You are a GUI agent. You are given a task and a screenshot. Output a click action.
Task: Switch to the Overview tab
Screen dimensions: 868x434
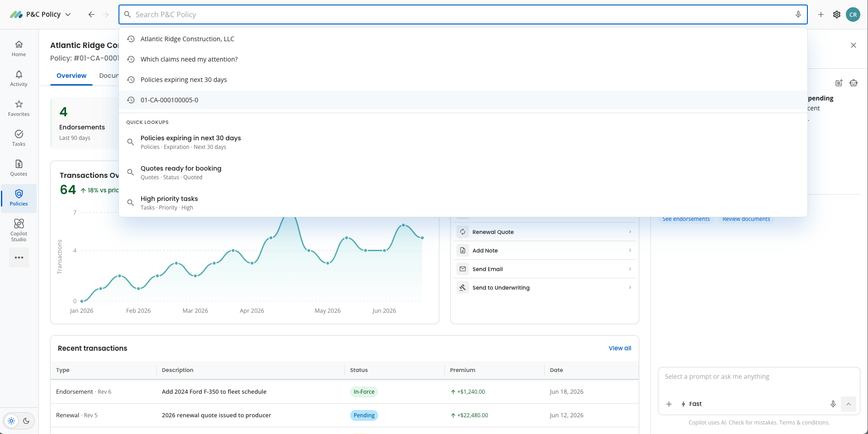(71, 76)
